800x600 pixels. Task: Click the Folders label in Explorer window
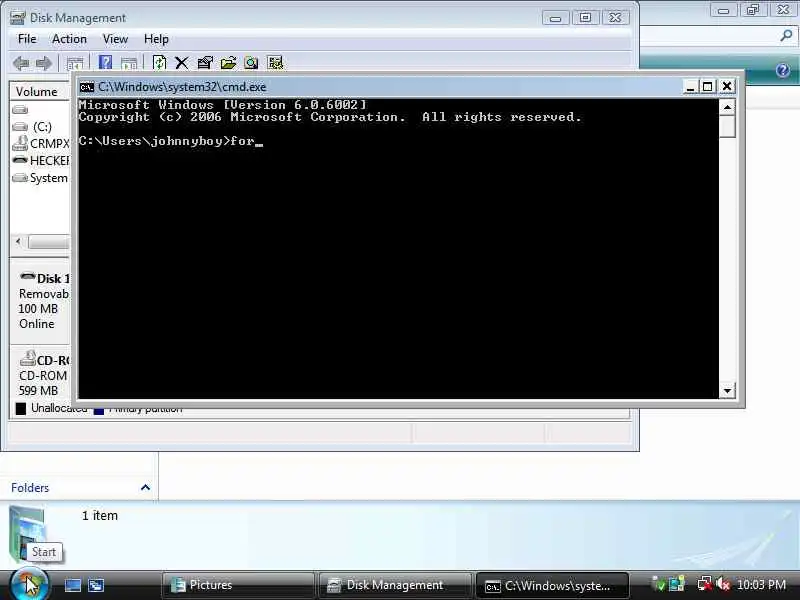(30, 488)
